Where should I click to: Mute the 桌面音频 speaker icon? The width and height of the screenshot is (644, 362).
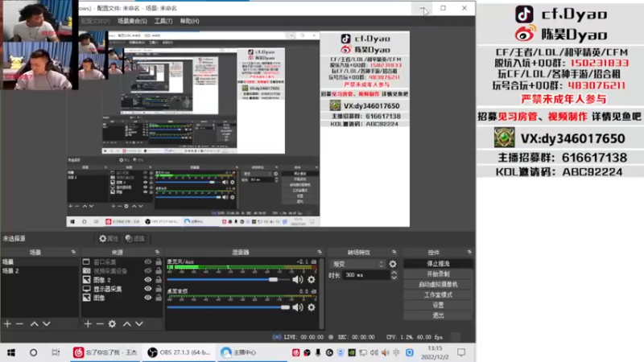click(x=297, y=307)
